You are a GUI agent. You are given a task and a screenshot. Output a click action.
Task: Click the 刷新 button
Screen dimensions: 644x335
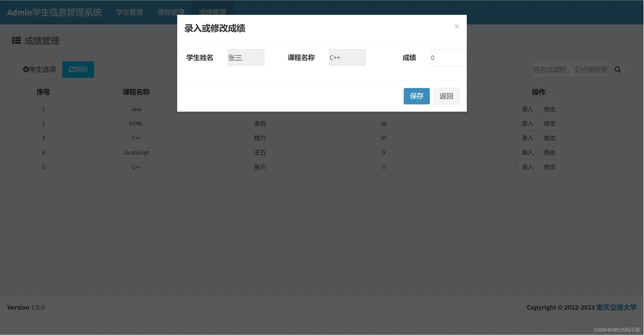[78, 69]
